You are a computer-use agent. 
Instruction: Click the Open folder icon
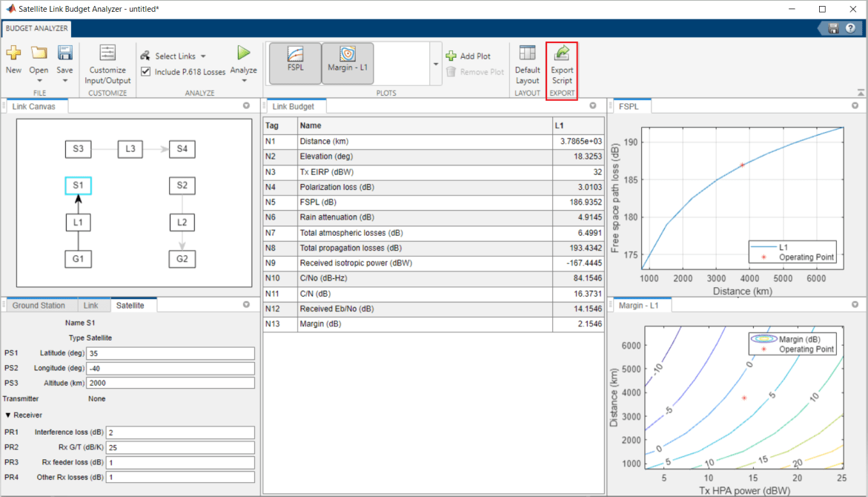point(39,54)
